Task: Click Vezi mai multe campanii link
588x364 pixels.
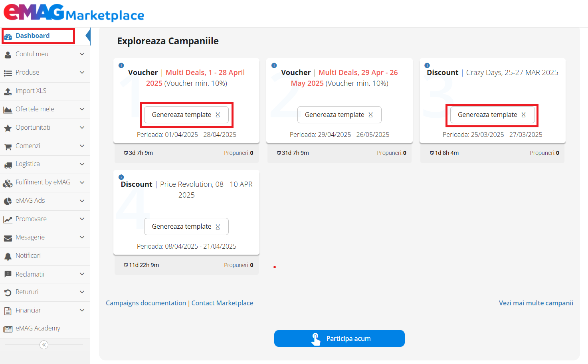Action: tap(536, 303)
